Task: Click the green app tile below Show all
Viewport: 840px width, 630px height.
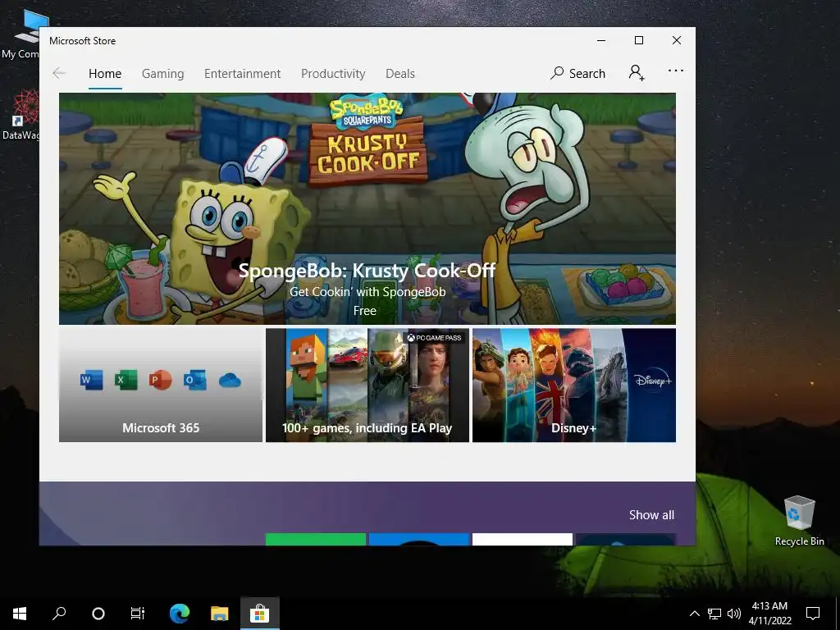Action: pos(316,539)
